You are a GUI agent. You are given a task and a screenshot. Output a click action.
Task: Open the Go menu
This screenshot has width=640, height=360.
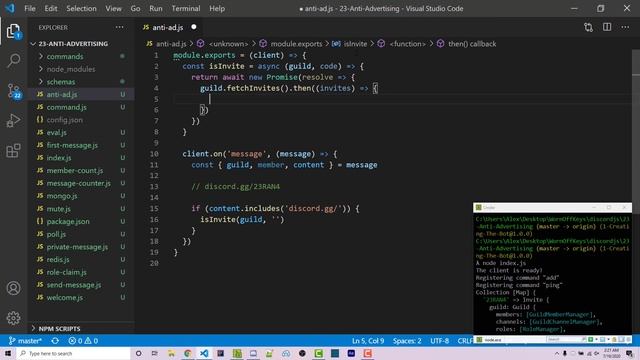(x=136, y=9)
